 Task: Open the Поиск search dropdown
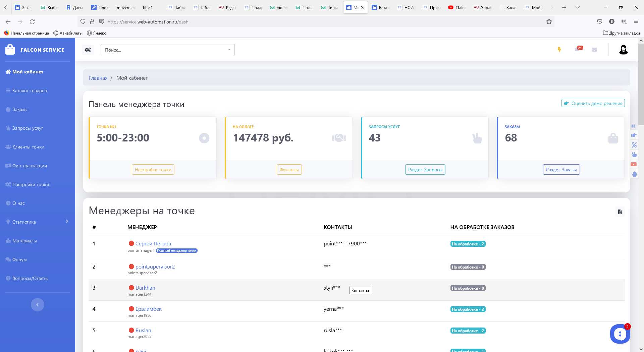click(167, 50)
